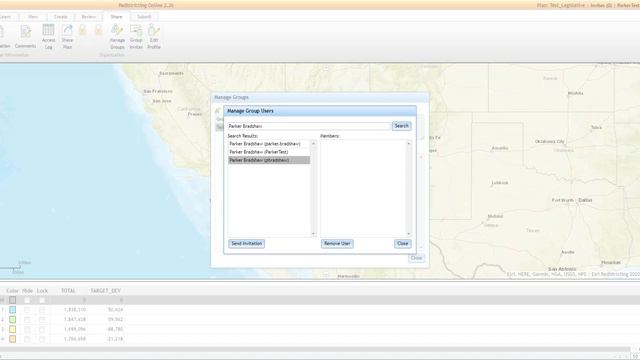Click the TOTAL column header

[x=68, y=291]
